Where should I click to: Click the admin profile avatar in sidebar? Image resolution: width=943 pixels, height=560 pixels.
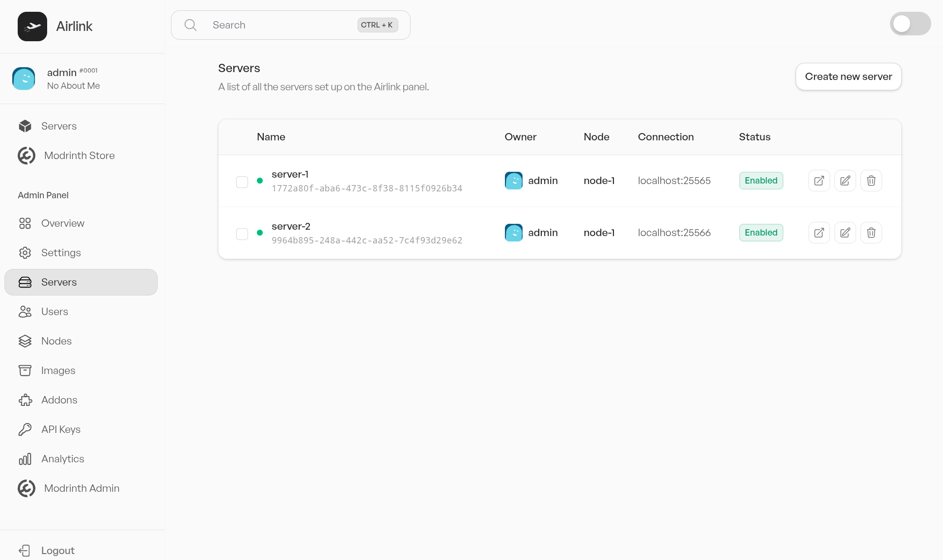[24, 79]
